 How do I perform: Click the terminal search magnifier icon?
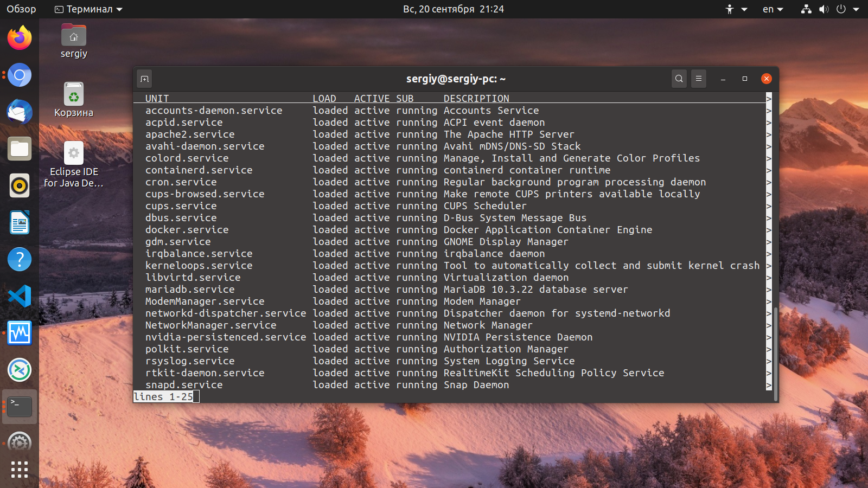tap(679, 79)
